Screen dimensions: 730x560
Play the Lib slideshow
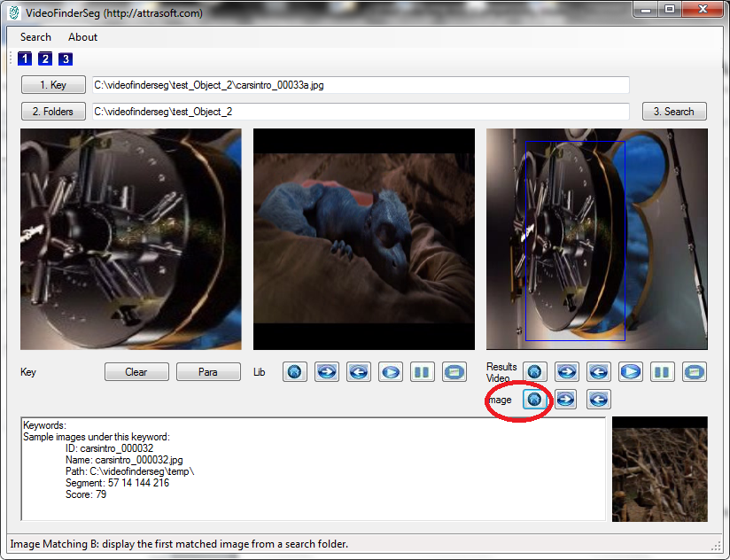click(x=391, y=372)
